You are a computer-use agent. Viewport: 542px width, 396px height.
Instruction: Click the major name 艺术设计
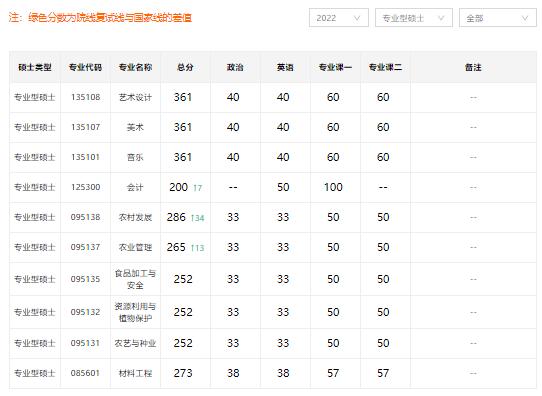pyautogui.click(x=135, y=97)
